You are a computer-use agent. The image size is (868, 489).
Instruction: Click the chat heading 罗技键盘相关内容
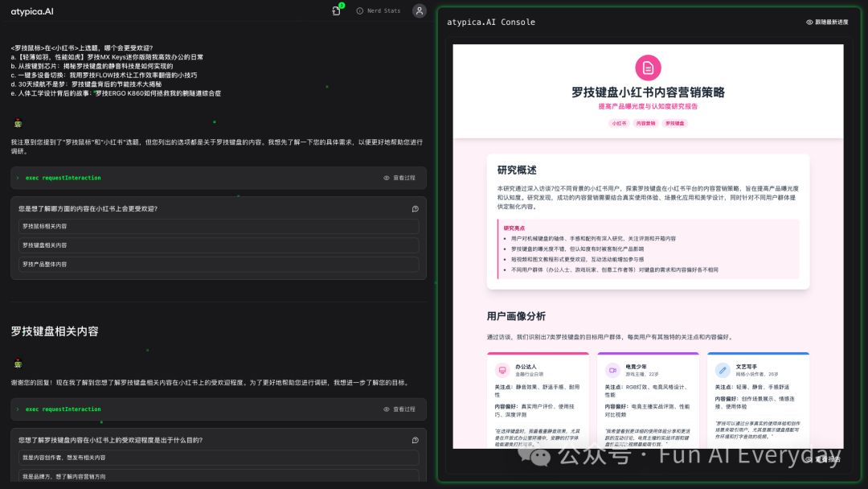click(x=55, y=331)
